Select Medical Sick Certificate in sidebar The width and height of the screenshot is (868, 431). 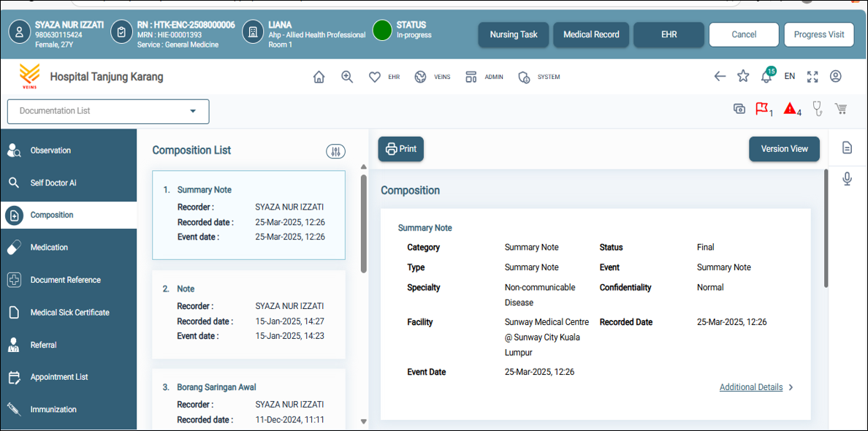[x=68, y=313]
